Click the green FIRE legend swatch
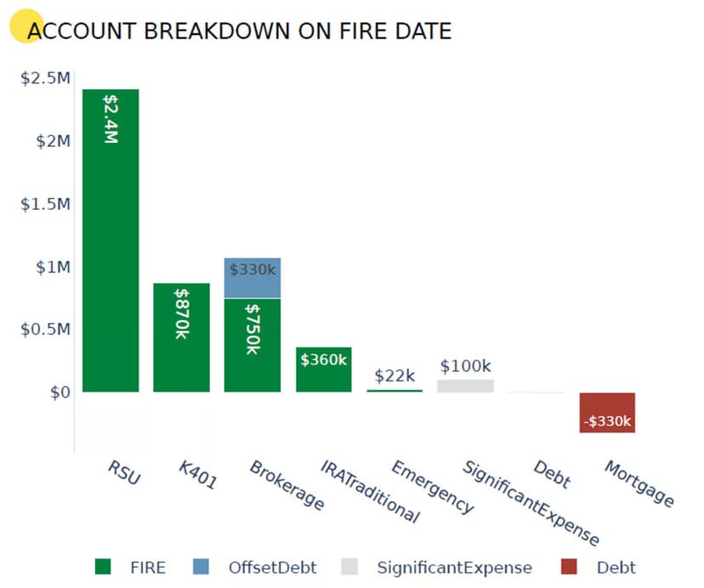 click(104, 567)
